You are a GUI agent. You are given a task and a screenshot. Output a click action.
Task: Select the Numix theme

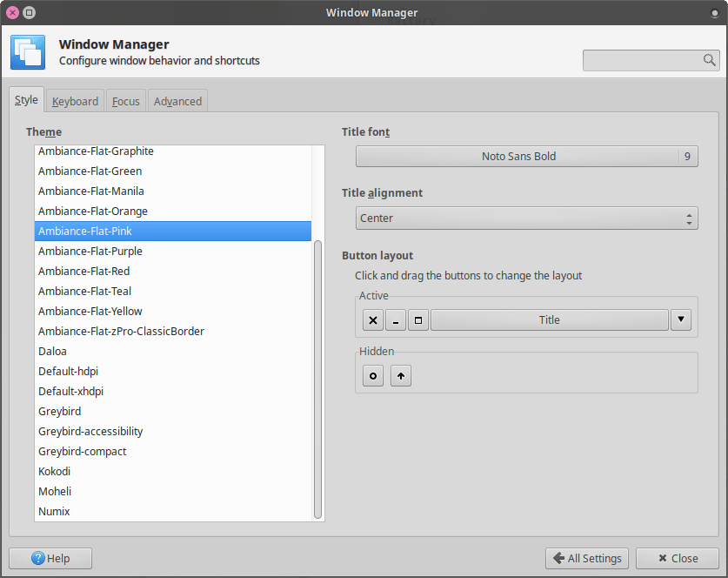173,511
